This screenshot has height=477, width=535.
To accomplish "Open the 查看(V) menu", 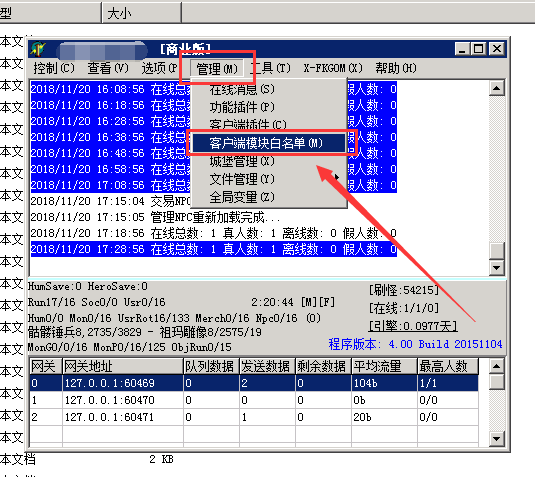I will pos(108,68).
